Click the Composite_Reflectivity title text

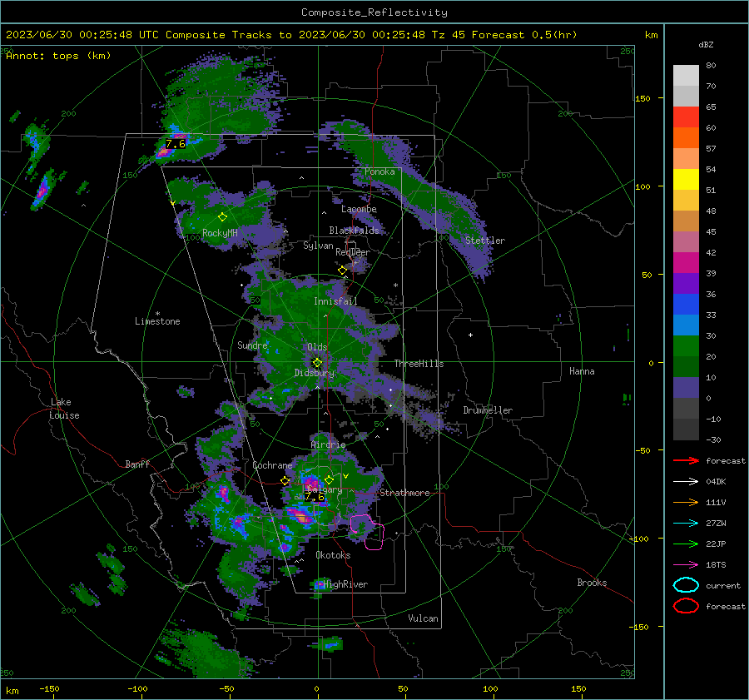(x=374, y=12)
